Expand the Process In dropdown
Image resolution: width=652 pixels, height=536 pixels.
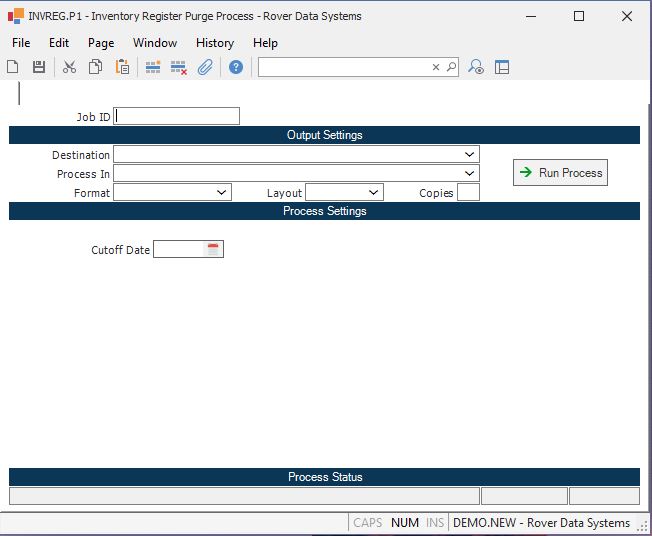click(469, 174)
